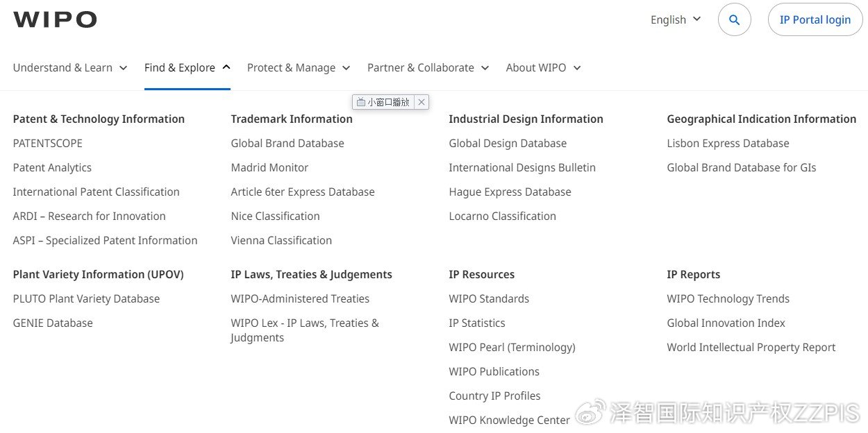Expand the Partner & Collaborate menu
Image resolution: width=868 pixels, height=433 pixels.
point(428,67)
